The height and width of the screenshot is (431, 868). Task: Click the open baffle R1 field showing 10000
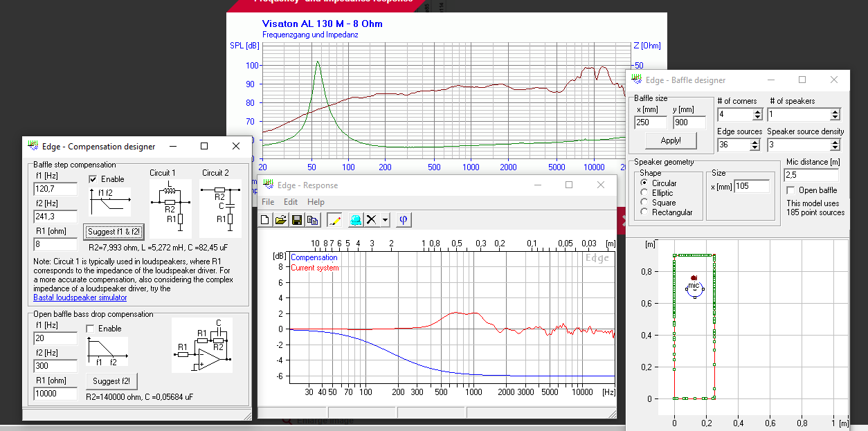coord(55,394)
